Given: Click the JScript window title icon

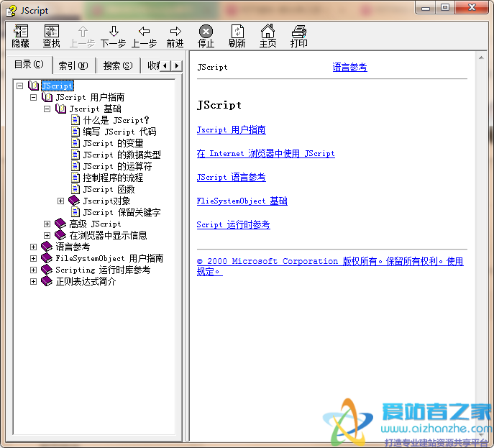Looking at the screenshot, I should (x=12, y=11).
